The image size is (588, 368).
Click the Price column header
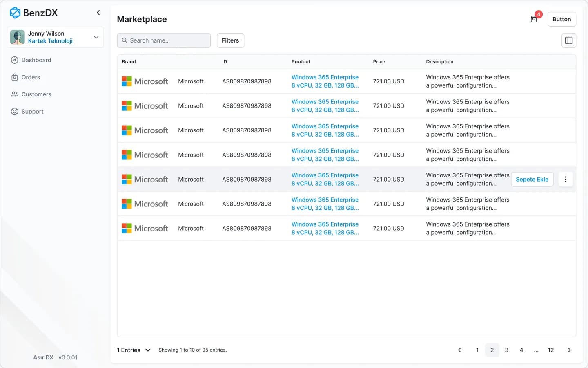[379, 62]
